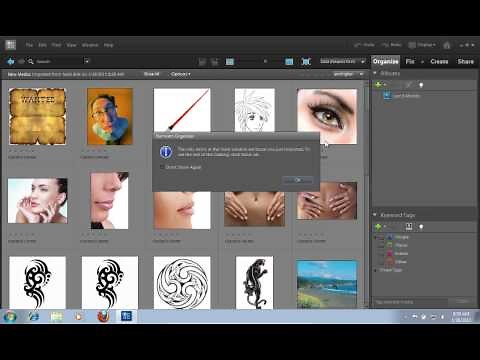The height and width of the screenshot is (360, 480).
Task: Open Windows Explorer from taskbar
Action: click(56, 316)
